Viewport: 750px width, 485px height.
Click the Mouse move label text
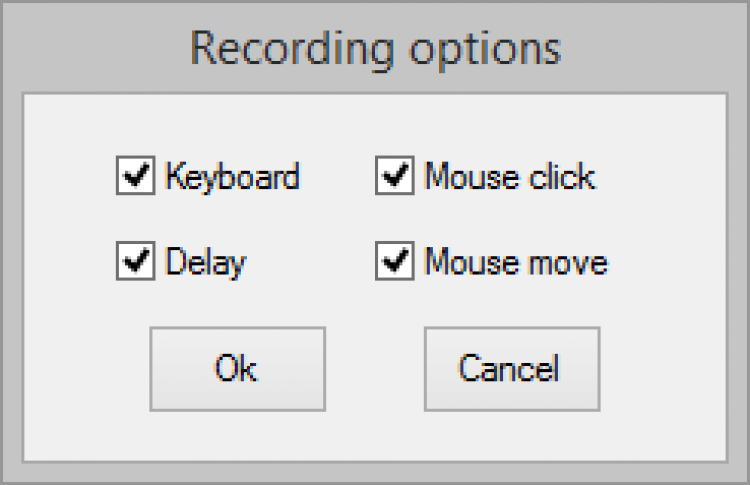515,262
